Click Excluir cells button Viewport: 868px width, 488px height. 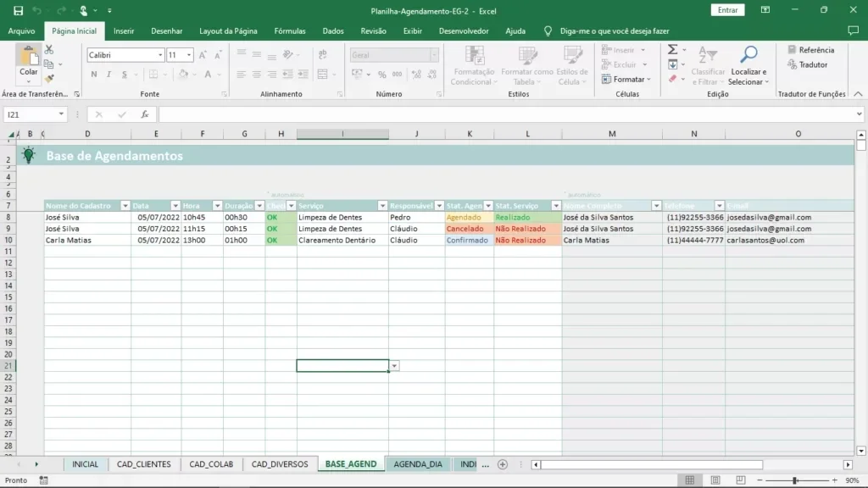click(624, 64)
